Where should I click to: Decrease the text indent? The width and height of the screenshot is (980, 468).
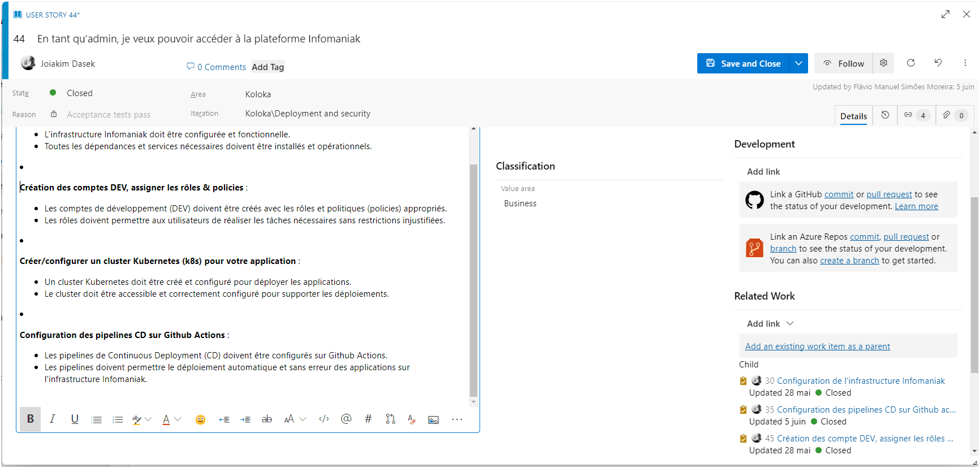click(x=224, y=419)
